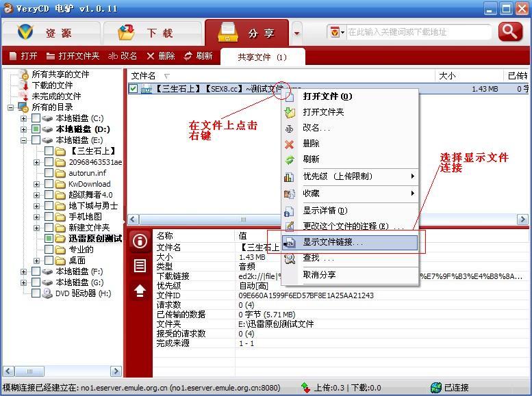Choose 显示文件链接... from the context menu
Viewport: 532px width, 396px height.
click(350, 242)
